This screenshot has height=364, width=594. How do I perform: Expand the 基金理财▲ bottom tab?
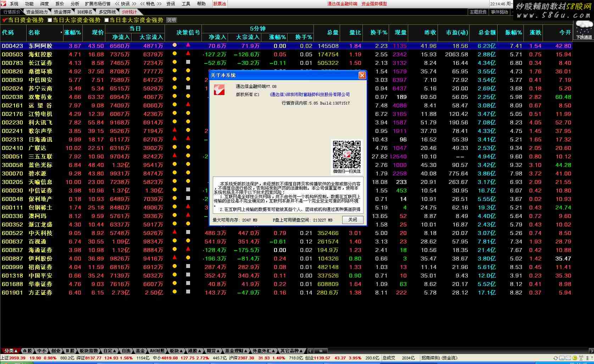(236, 351)
